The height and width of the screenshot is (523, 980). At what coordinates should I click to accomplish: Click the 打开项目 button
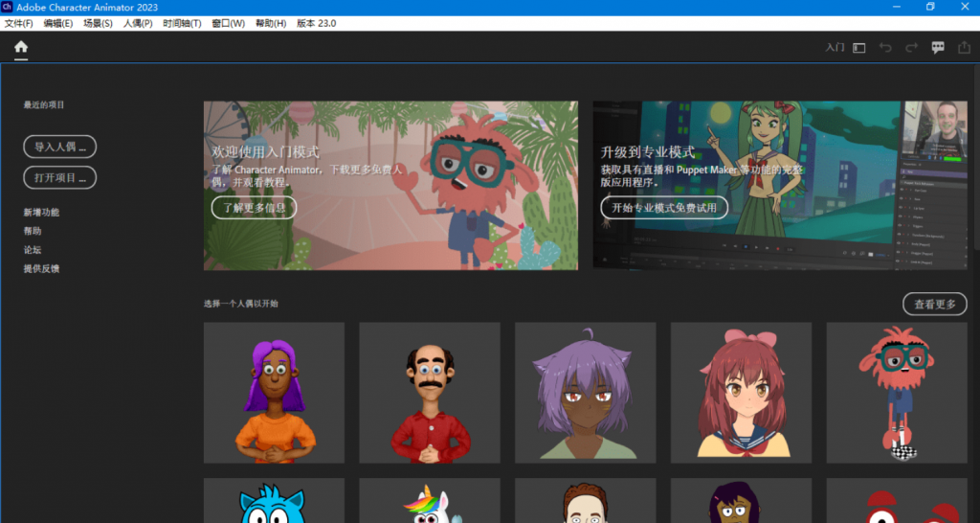pos(60,177)
